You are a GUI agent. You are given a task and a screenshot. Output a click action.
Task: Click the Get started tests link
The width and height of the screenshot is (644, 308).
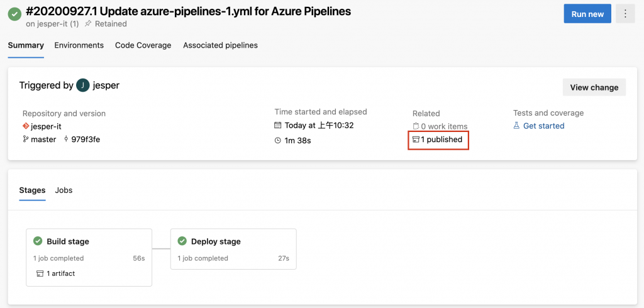pyautogui.click(x=543, y=126)
